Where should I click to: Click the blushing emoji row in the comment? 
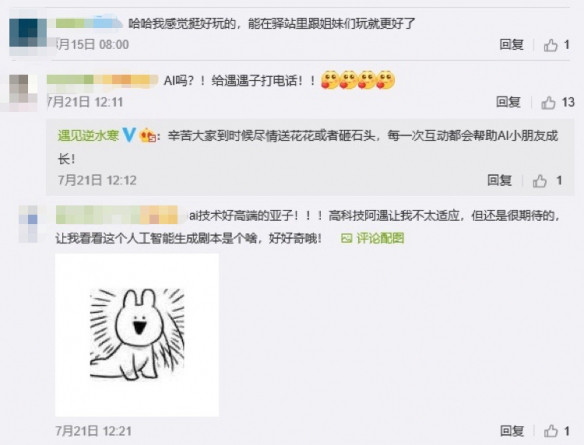pyautogui.click(x=358, y=80)
